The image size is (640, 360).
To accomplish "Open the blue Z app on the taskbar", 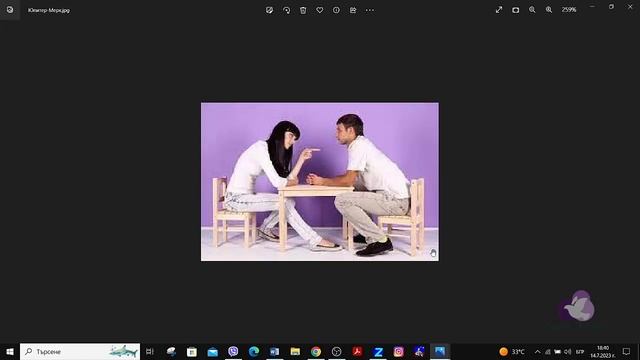I will pos(378,351).
